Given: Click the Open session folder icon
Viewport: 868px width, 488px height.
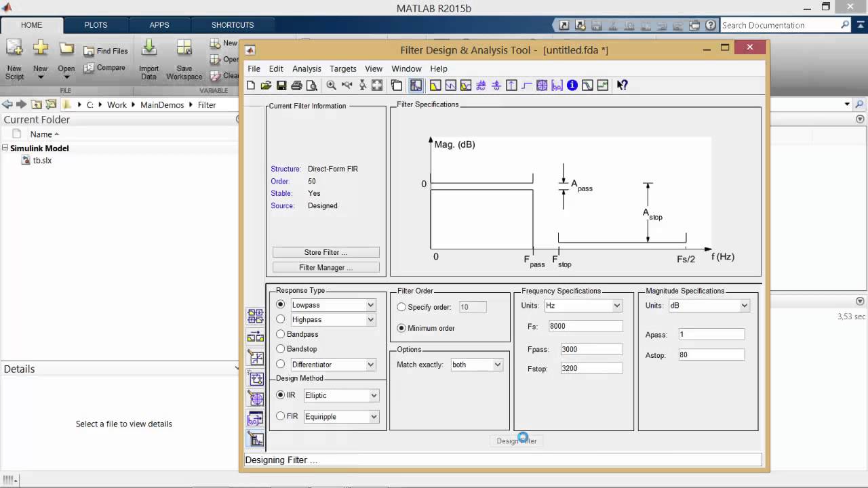Looking at the screenshot, I should (266, 85).
